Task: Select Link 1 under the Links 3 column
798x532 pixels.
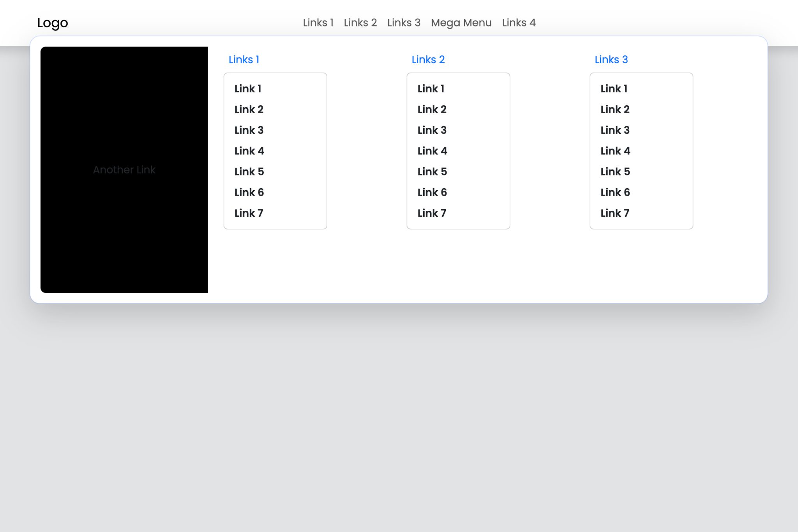Action: click(x=614, y=88)
